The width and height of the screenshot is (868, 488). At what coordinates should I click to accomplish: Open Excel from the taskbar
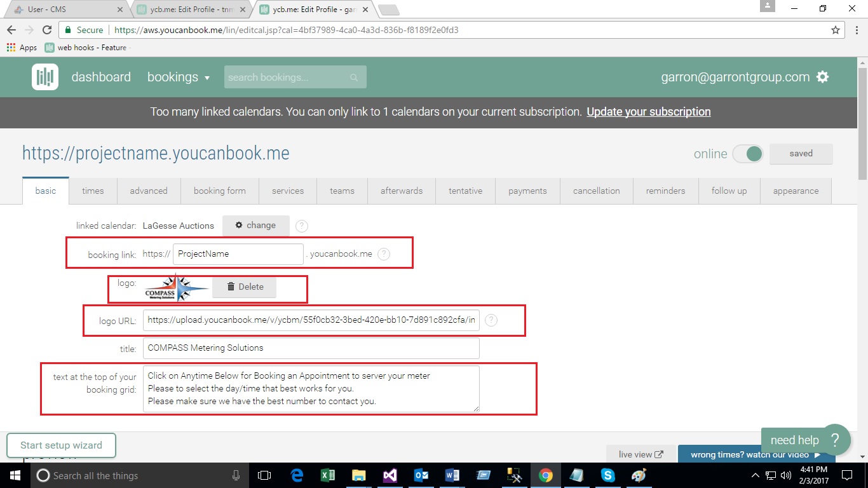328,475
